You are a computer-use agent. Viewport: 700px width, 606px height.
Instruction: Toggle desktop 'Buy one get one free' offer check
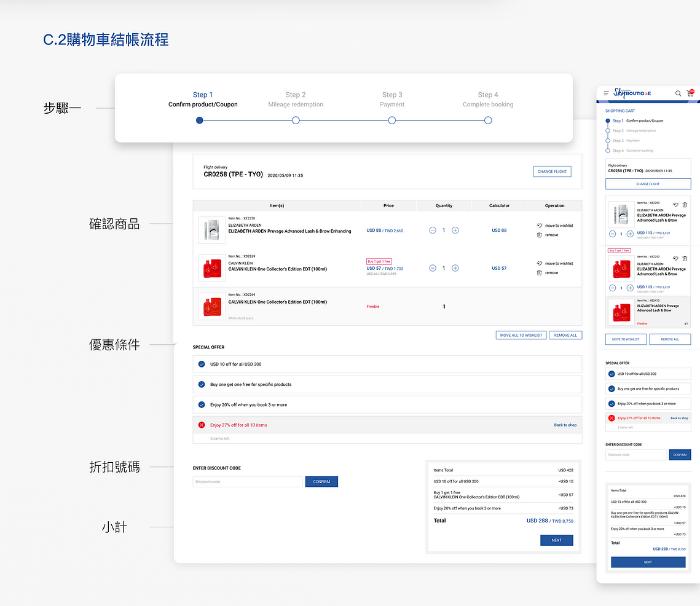(202, 385)
